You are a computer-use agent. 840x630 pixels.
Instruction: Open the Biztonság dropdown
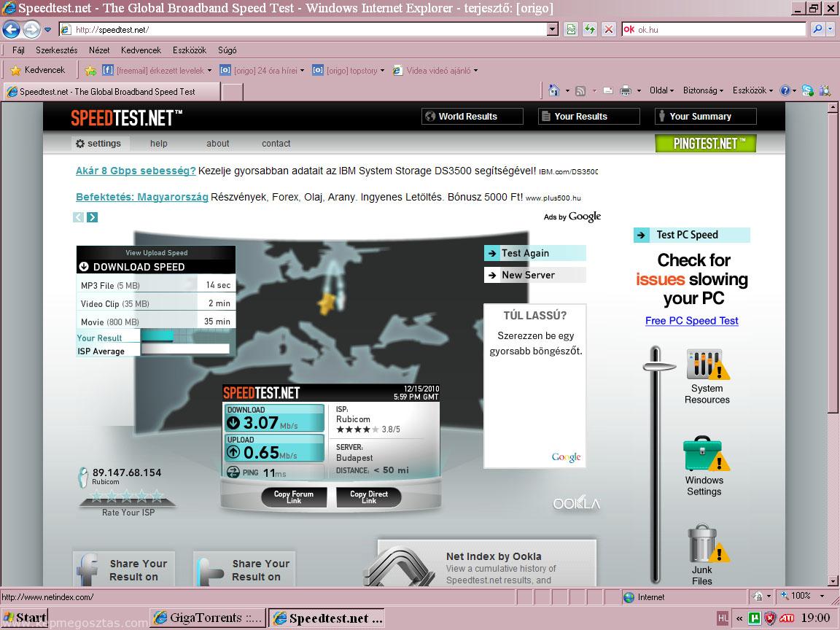coord(703,90)
